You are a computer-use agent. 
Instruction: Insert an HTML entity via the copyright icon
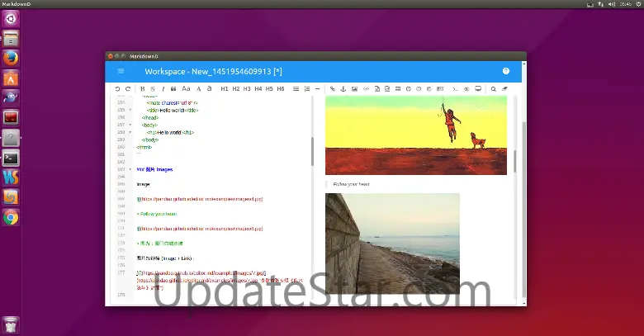(x=429, y=88)
